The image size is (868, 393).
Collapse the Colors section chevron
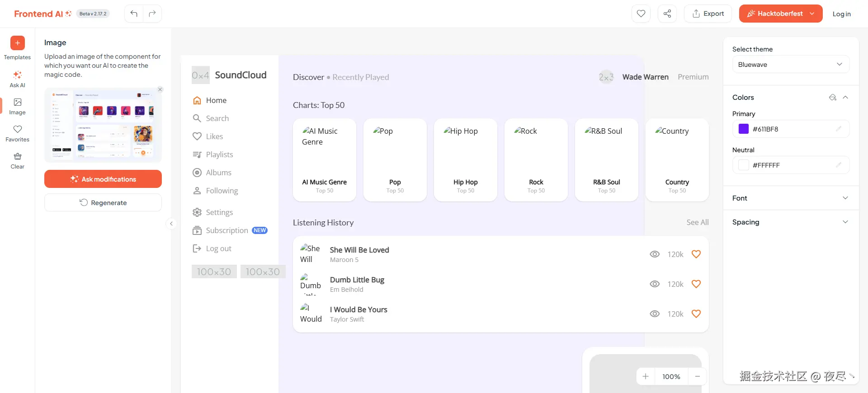[x=845, y=97]
